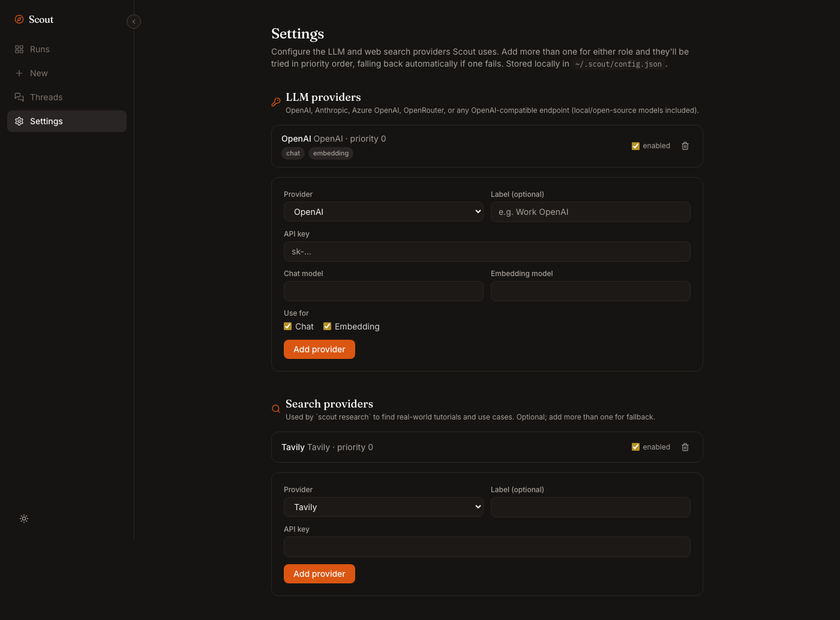Focus the Chat model input field
Image resolution: width=840 pixels, height=620 pixels.
(383, 291)
